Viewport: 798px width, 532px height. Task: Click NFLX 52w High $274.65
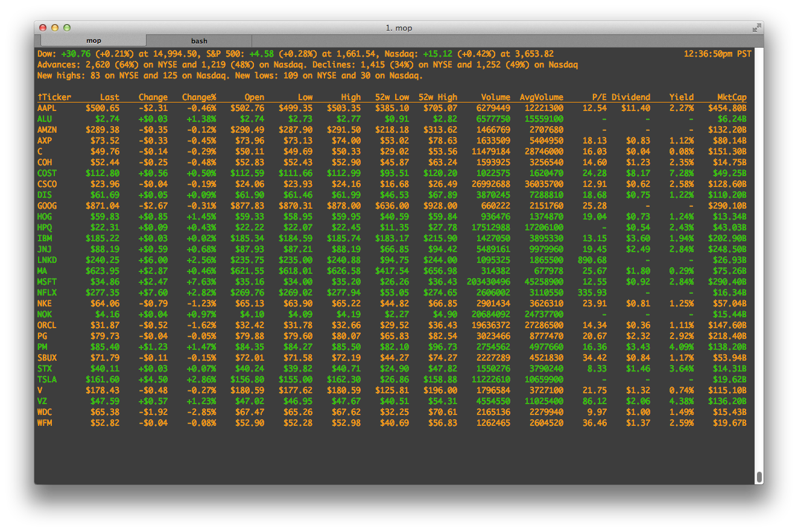440,293
